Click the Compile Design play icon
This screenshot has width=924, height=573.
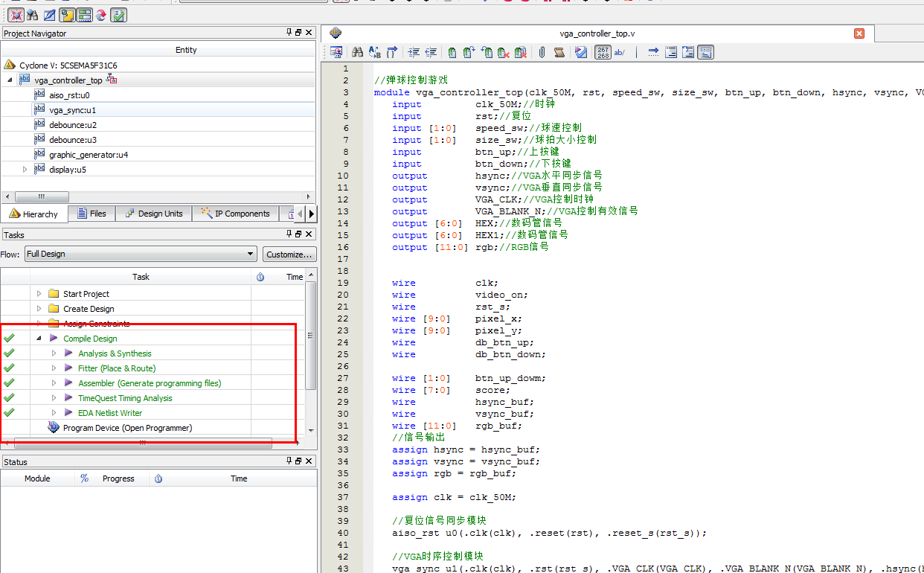coord(53,339)
